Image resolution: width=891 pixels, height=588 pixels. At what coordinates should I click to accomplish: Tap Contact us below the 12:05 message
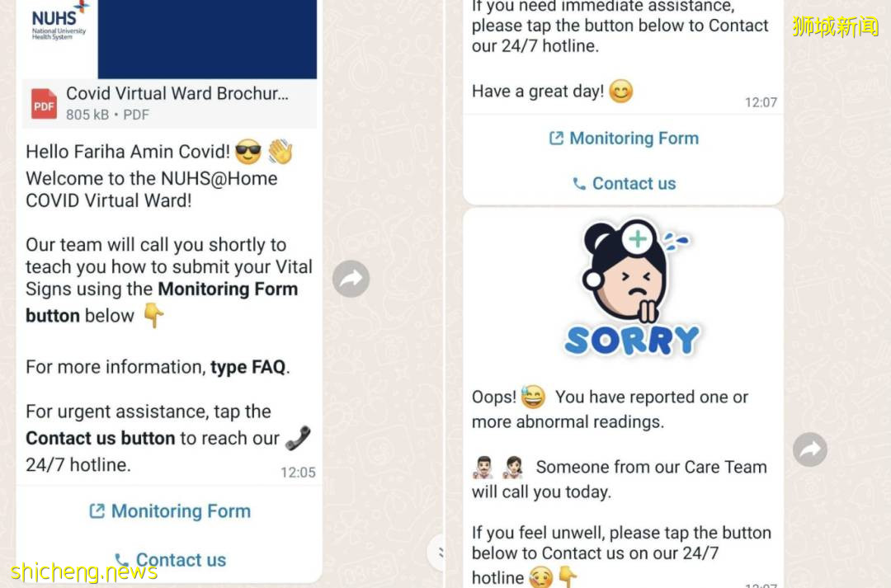click(x=169, y=560)
